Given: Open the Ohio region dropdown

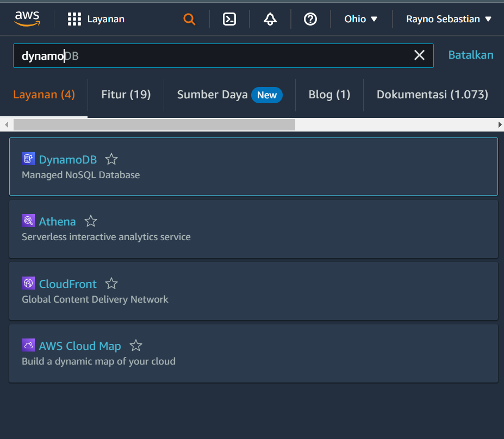Looking at the screenshot, I should [360, 18].
